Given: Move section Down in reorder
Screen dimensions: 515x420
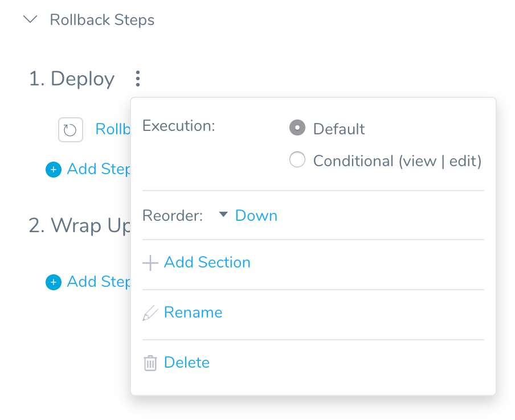Looking at the screenshot, I should [256, 216].
